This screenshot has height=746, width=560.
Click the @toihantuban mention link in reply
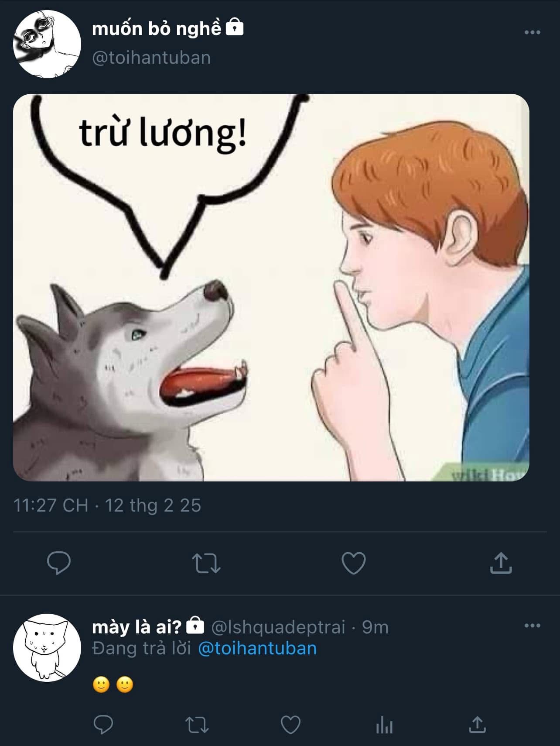[x=257, y=648]
